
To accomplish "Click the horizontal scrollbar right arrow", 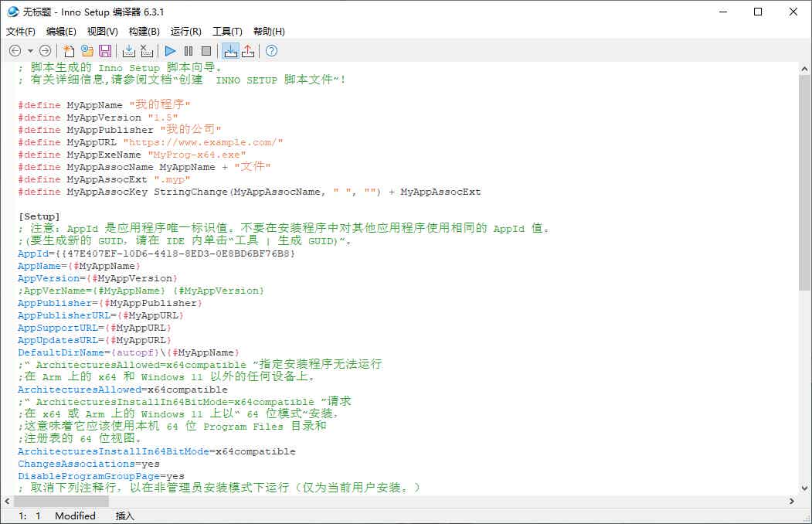I will click(792, 502).
